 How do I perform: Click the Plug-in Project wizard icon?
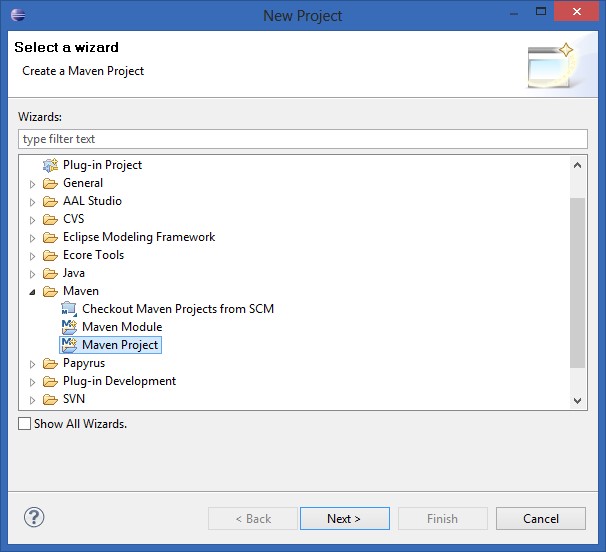(50, 165)
